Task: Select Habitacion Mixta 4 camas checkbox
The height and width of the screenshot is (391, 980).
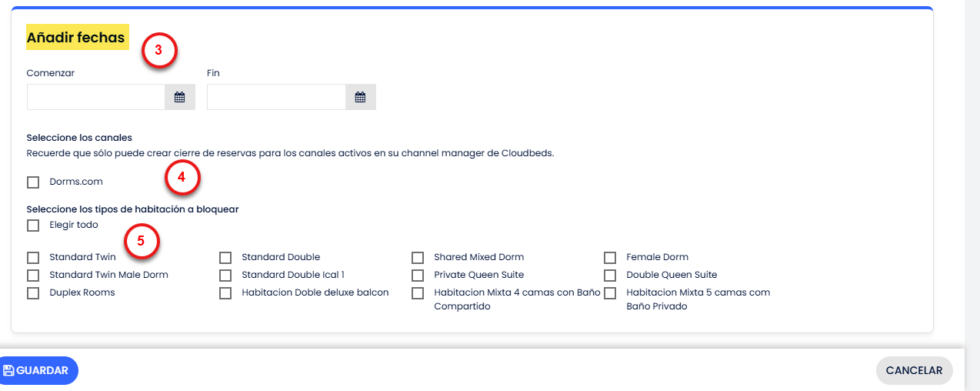Action: (x=418, y=293)
